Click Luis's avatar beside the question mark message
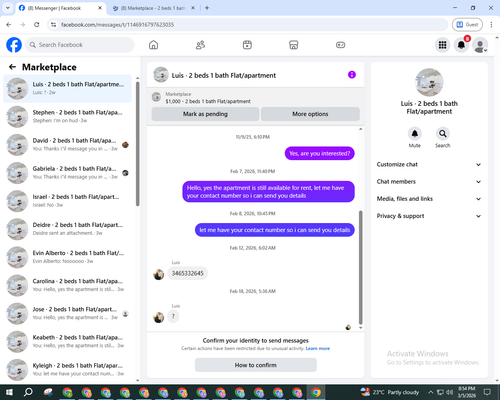The height and width of the screenshot is (400, 500). coord(159,317)
